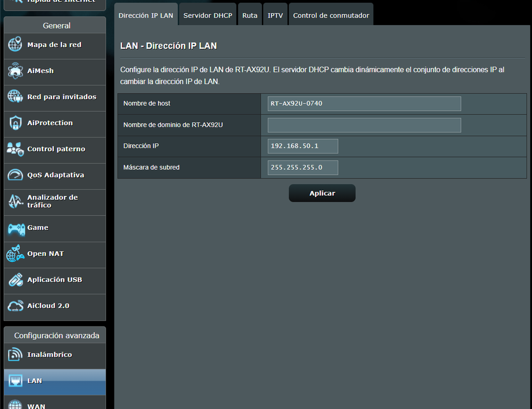Open the Game controller icon

[x=15, y=228]
